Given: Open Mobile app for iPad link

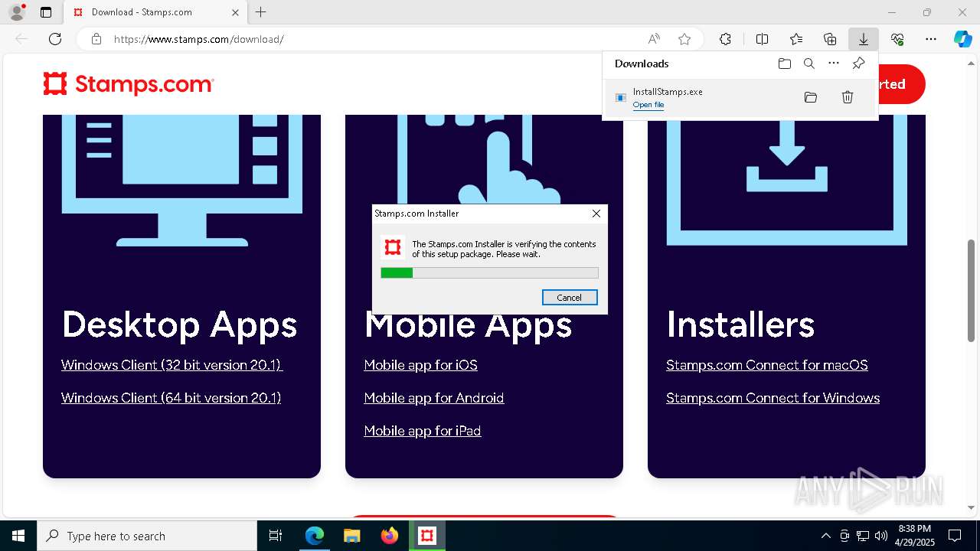Looking at the screenshot, I should 423,431.
